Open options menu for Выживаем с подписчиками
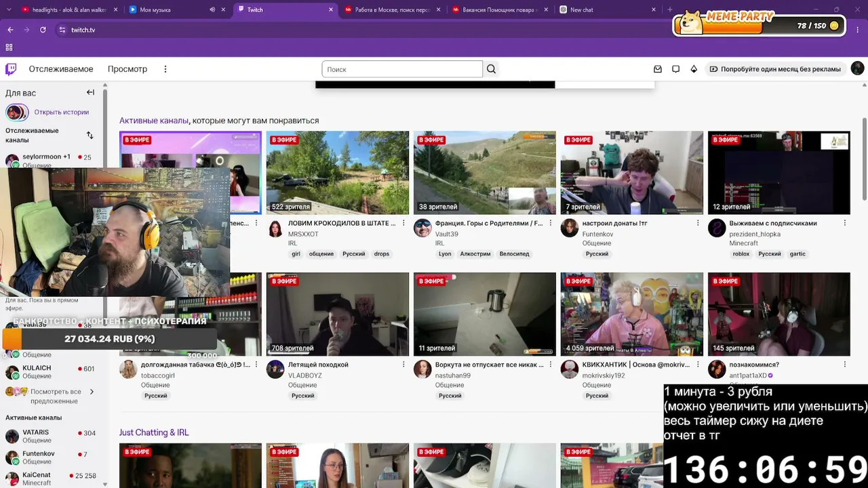 [x=845, y=223]
